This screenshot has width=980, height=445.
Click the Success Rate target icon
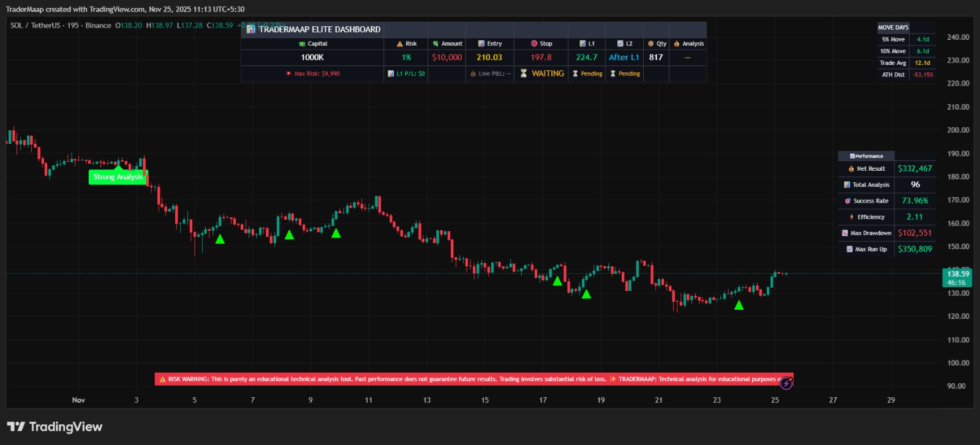click(x=848, y=201)
